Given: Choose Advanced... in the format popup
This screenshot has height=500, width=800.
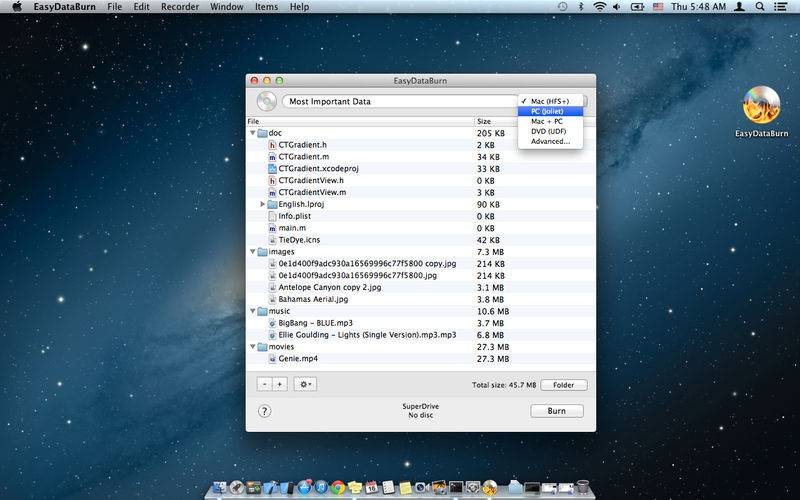Looking at the screenshot, I should click(x=551, y=141).
